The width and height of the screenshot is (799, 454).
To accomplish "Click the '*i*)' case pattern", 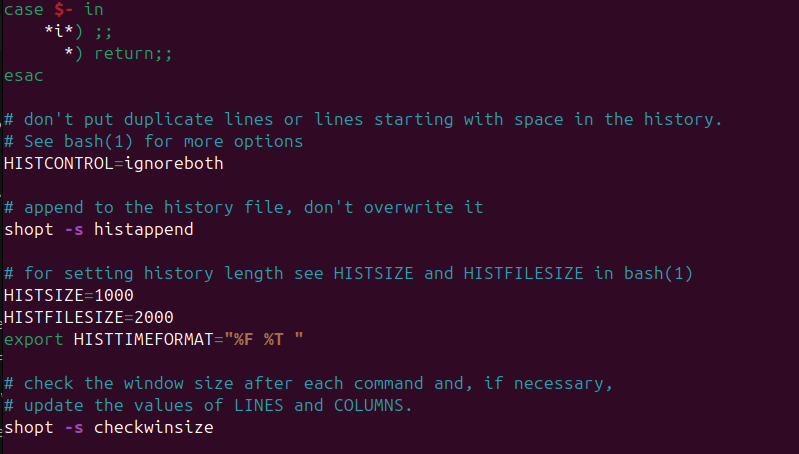I will pos(63,32).
